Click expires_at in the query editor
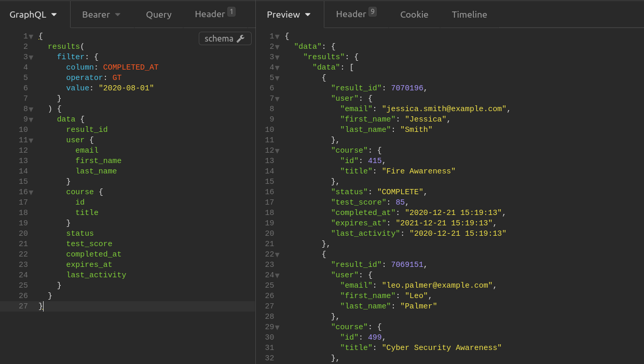This screenshot has width=644, height=364. coord(89,264)
